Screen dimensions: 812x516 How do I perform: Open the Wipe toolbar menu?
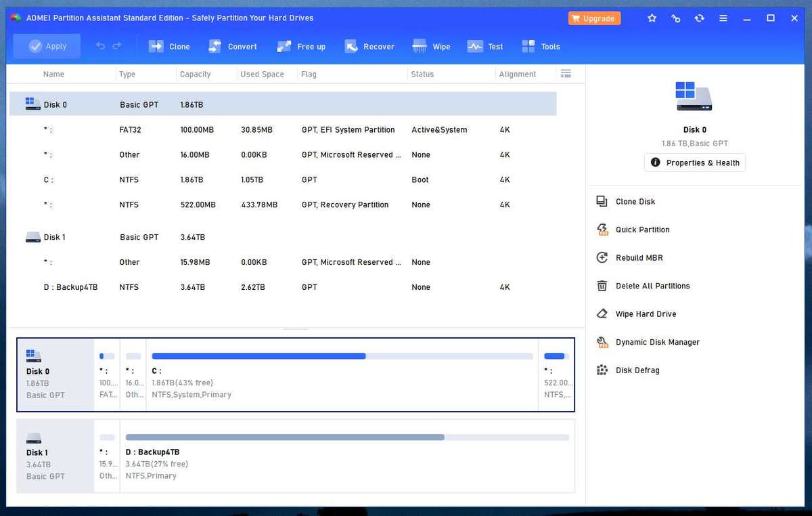pyautogui.click(x=432, y=47)
